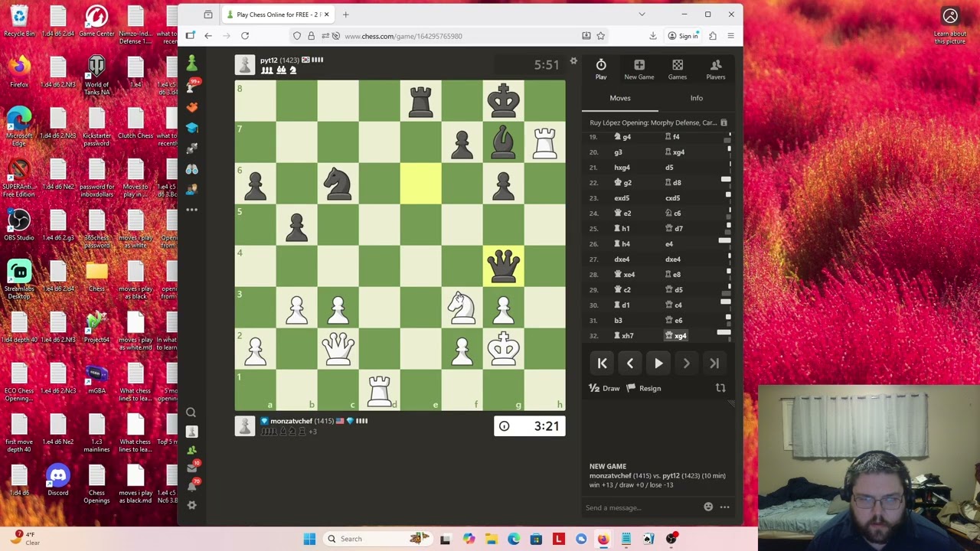Open the Players tab
980x551 pixels.
(x=716, y=69)
